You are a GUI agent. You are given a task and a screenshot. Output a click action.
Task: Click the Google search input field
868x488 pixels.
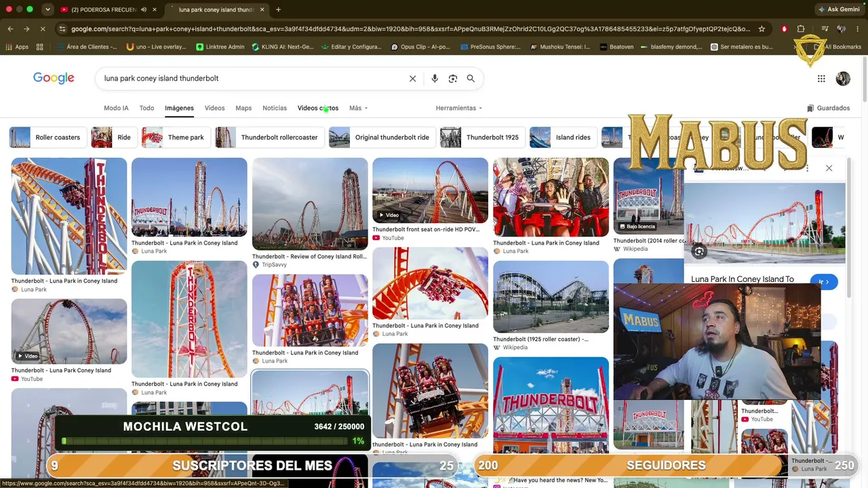251,79
